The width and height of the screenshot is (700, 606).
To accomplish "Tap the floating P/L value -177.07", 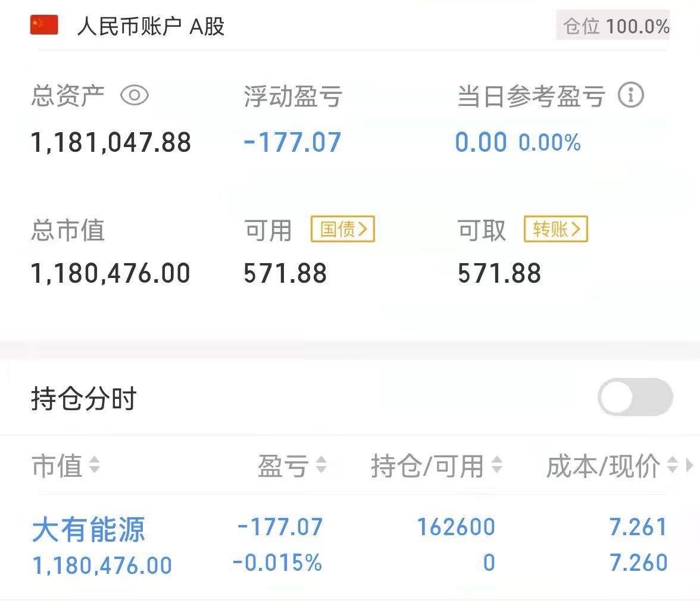I will tap(292, 142).
